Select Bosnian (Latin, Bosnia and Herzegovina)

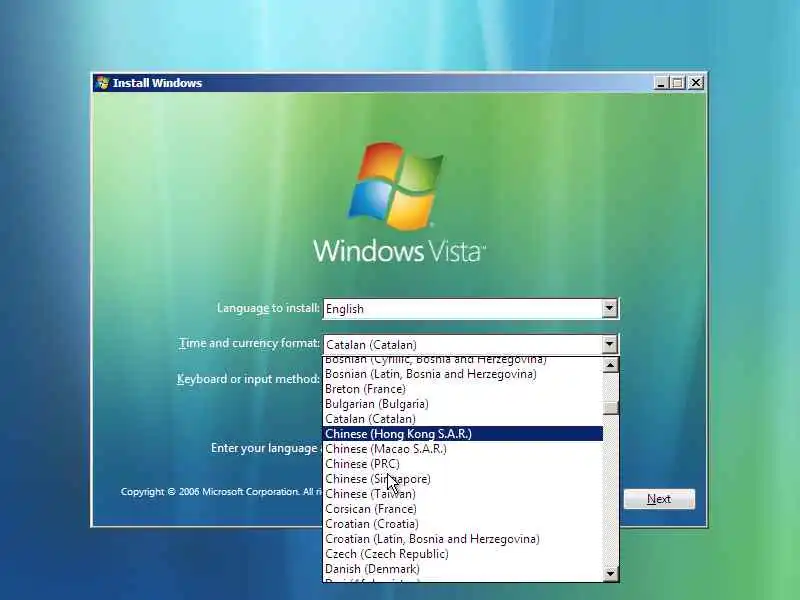463,374
